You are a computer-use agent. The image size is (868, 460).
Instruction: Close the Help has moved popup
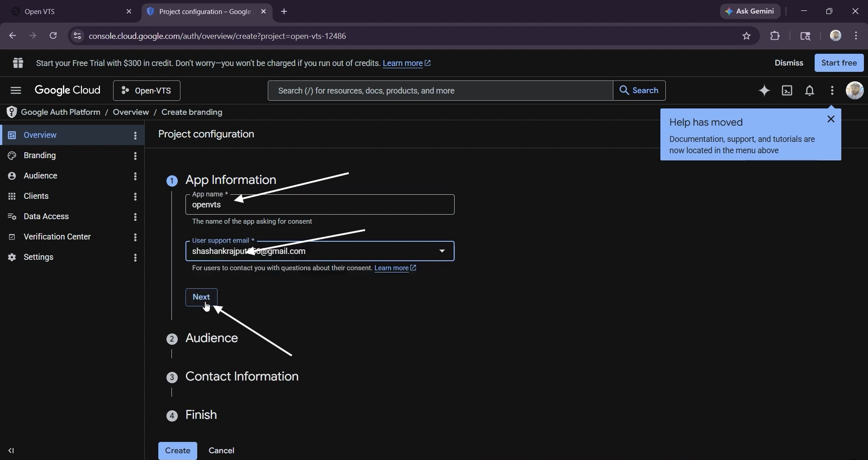point(831,119)
